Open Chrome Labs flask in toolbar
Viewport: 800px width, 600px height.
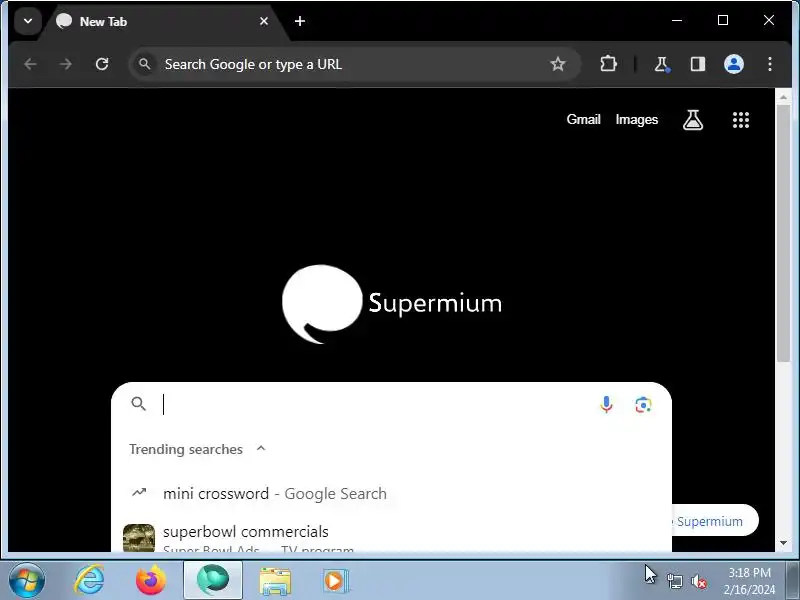point(661,64)
